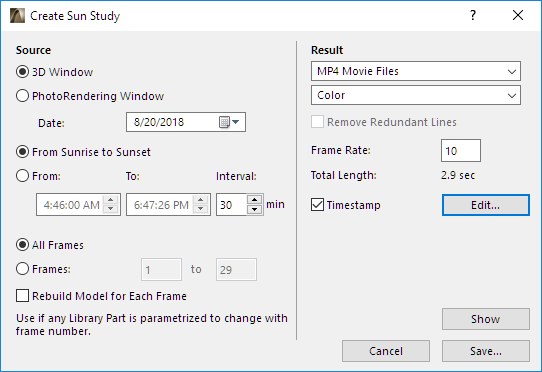542x372 pixels.
Task: Click the start frame field showing 1
Action: 161,270
